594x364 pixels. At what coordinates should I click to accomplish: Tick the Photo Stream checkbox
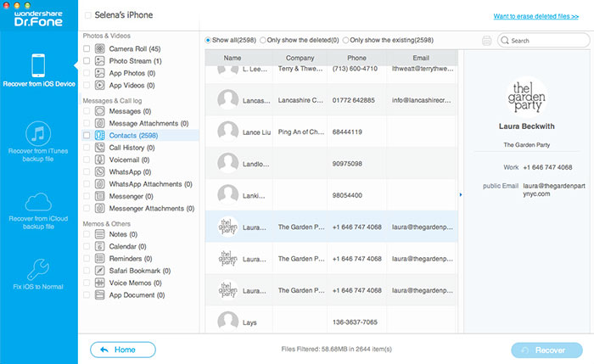87,60
